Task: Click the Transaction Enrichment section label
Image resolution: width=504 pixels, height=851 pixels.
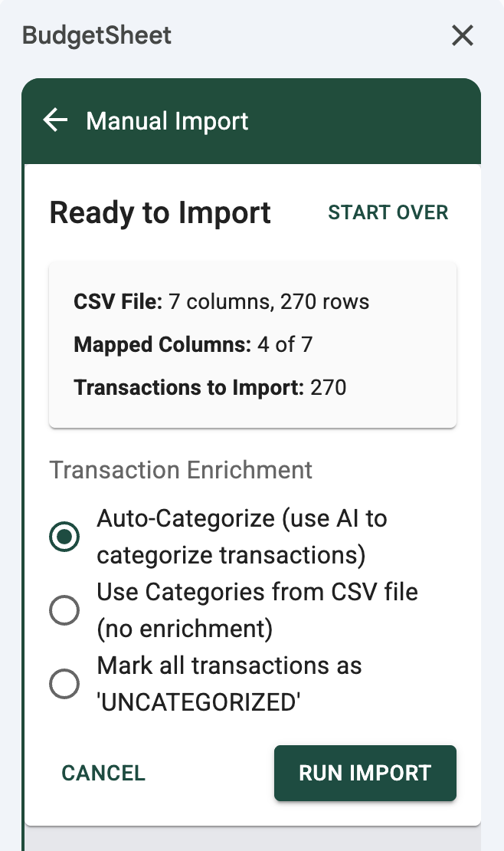Action: 181,469
